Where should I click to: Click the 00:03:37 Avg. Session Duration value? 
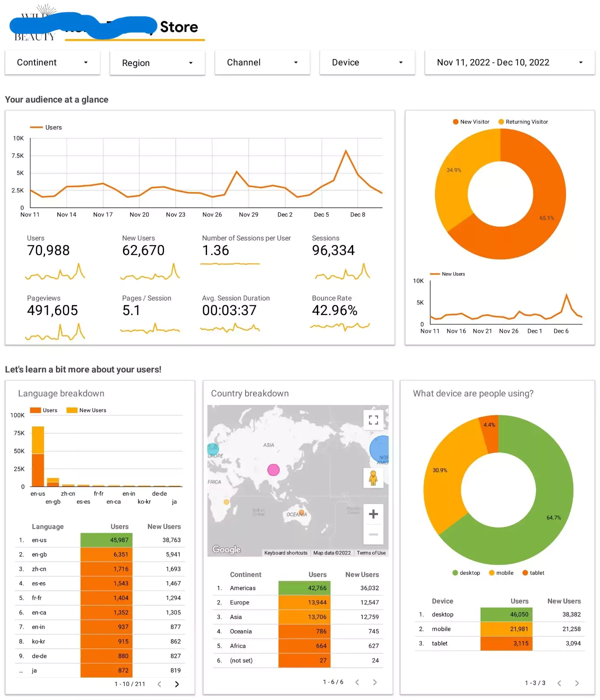tap(229, 311)
